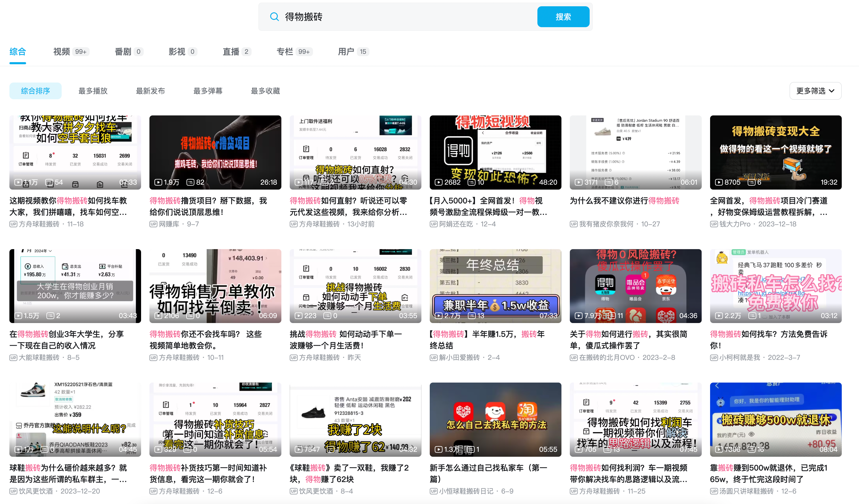Click play-count icon on the 08:04 video
Image resolution: width=859 pixels, height=504 pixels.
(719, 449)
